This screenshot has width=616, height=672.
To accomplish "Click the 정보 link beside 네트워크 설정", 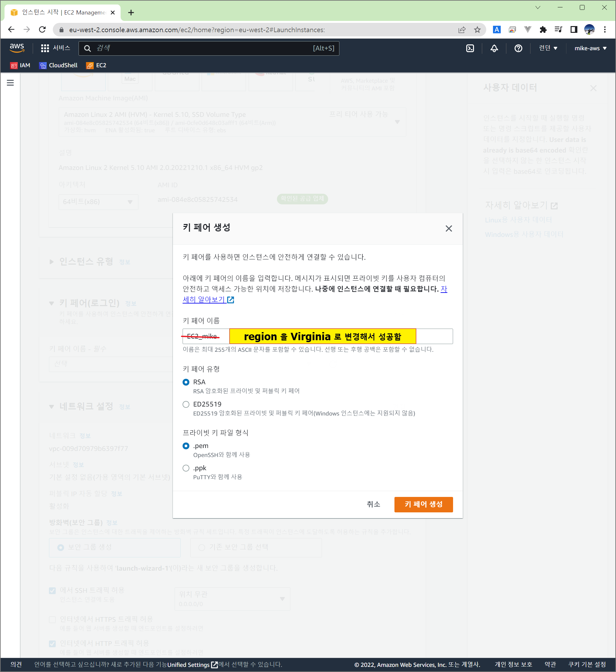I will point(124,407).
